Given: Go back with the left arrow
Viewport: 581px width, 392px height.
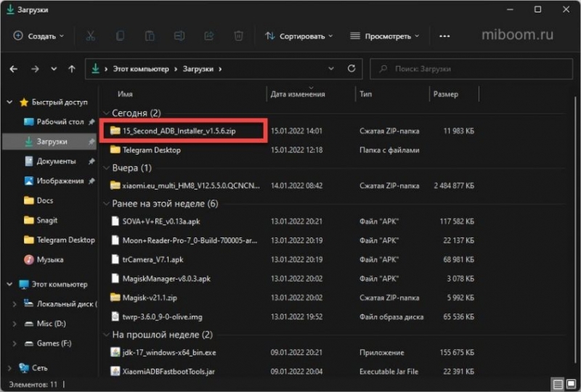Looking at the screenshot, I should (14, 69).
